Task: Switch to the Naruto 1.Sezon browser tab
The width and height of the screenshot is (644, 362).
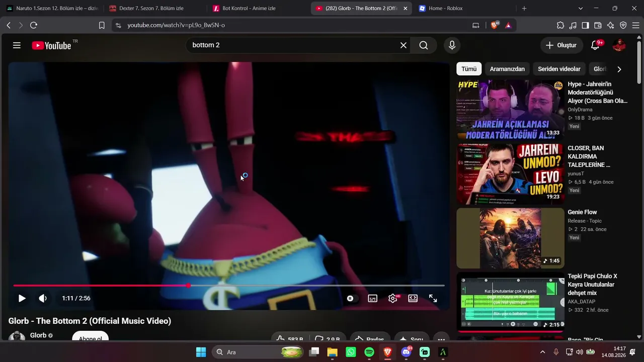Action: (x=52, y=9)
